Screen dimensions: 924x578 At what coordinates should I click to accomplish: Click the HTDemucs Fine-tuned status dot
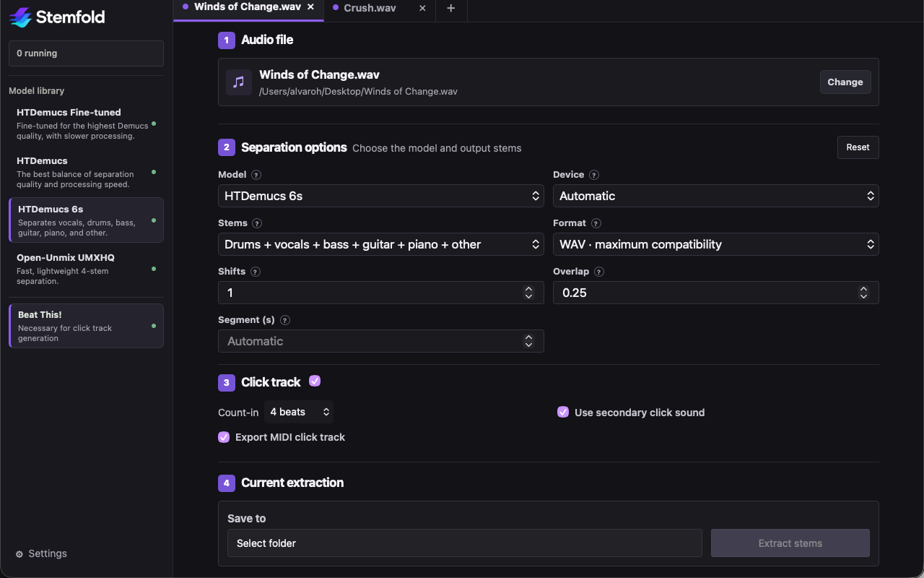[154, 124]
